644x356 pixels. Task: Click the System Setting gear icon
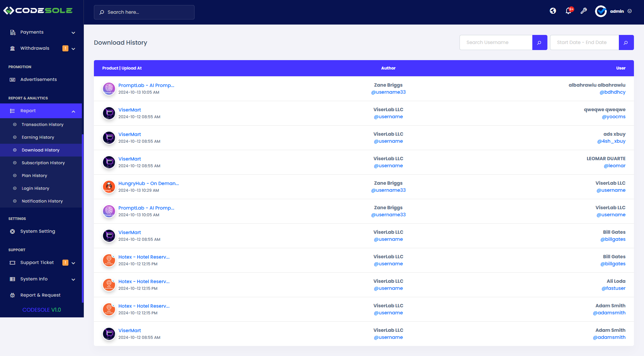tap(12, 231)
